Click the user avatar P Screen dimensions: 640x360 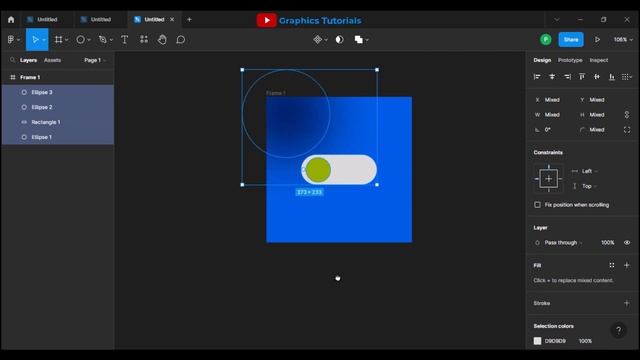click(x=546, y=40)
